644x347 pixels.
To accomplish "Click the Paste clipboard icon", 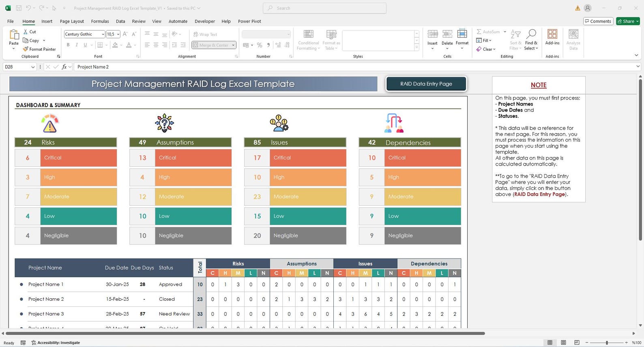I will tap(14, 35).
